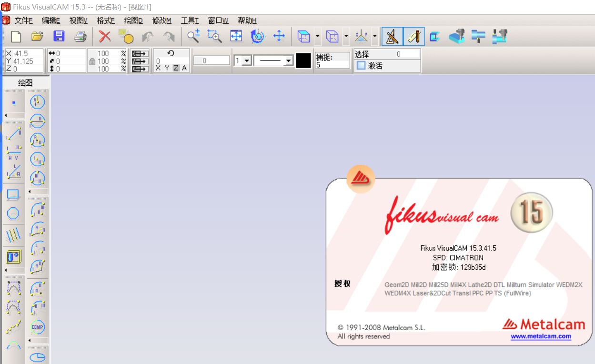The width and height of the screenshot is (595, 364).
Task: Click the red X delete icon
Action: [x=105, y=37]
